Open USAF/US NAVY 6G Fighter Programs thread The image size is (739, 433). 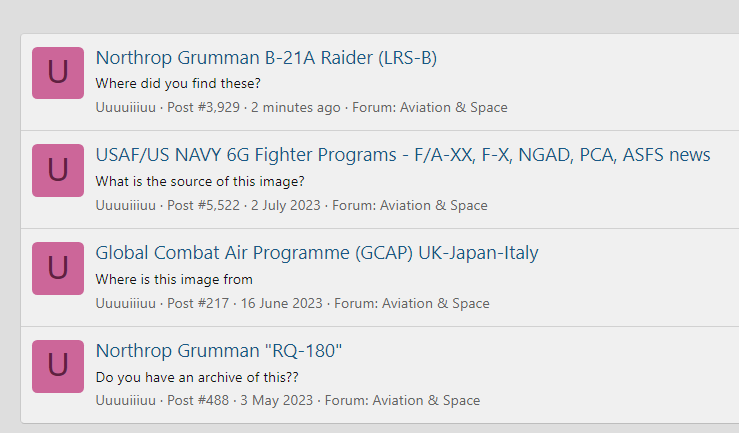[x=403, y=155]
